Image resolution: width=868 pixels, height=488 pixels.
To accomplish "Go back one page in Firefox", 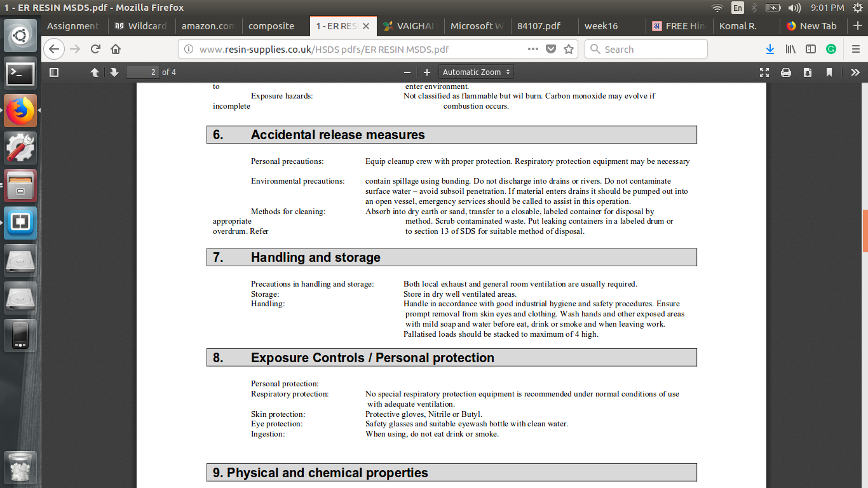I will point(55,49).
